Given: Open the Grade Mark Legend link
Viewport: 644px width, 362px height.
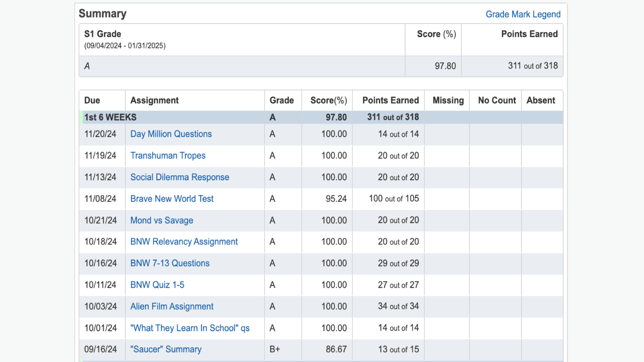Looking at the screenshot, I should tap(523, 14).
